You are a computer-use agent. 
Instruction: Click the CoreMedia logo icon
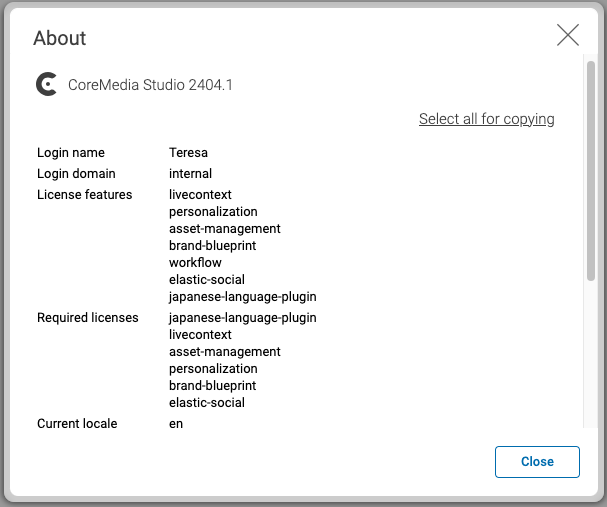click(46, 85)
